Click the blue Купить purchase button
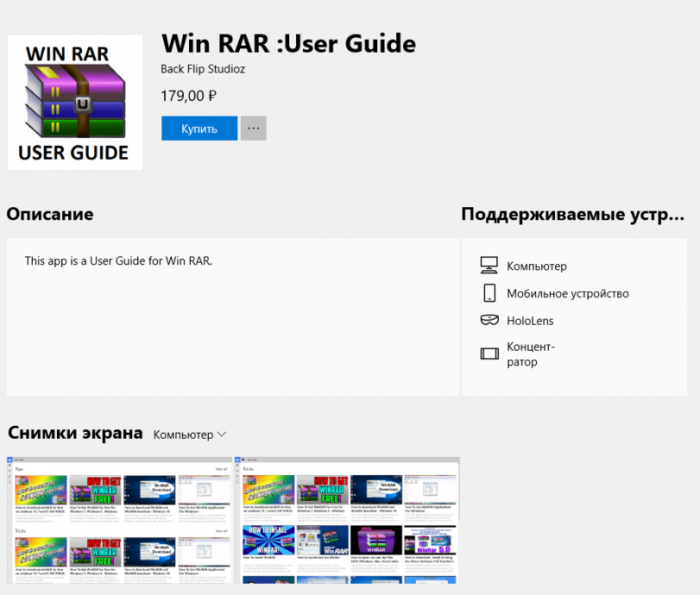The width and height of the screenshot is (700, 595). click(x=199, y=129)
